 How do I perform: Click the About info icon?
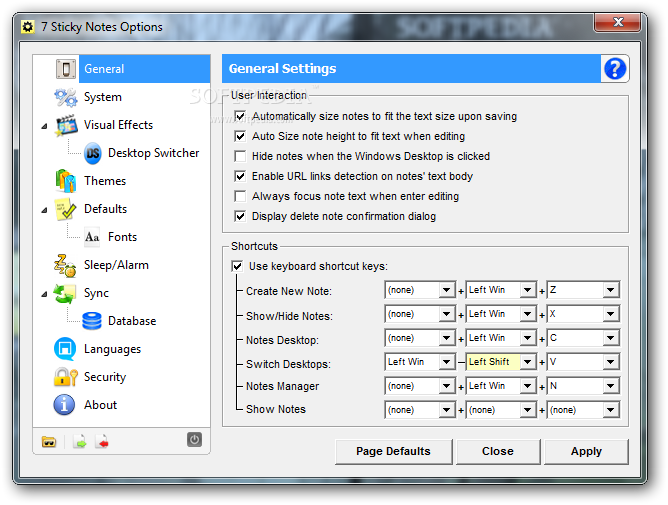click(x=64, y=405)
